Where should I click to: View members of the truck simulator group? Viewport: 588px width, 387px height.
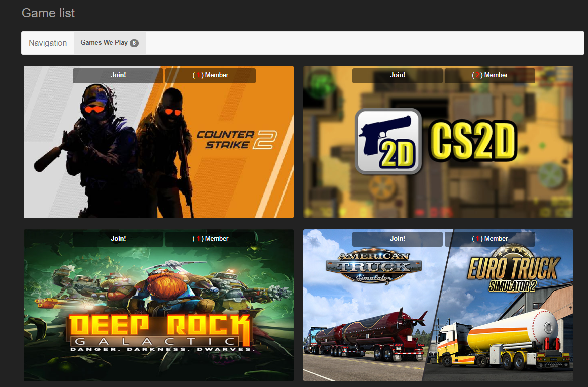490,238
